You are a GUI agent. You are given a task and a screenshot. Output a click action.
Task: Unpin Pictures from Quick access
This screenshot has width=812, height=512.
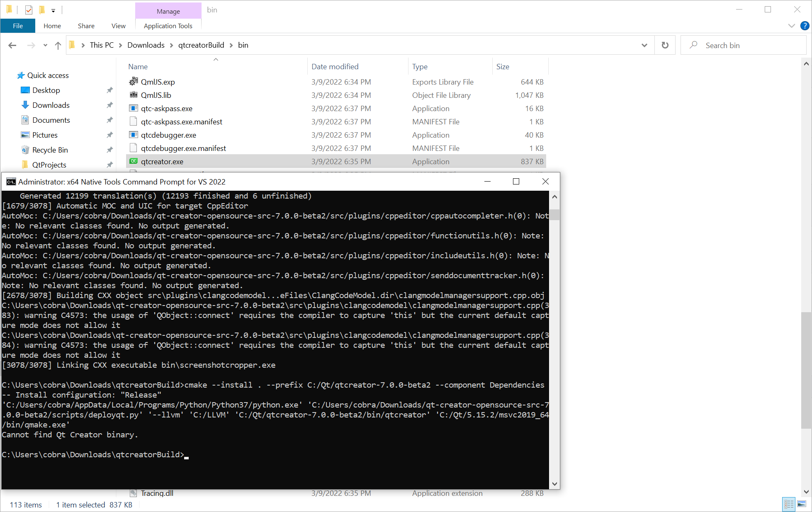pos(109,135)
